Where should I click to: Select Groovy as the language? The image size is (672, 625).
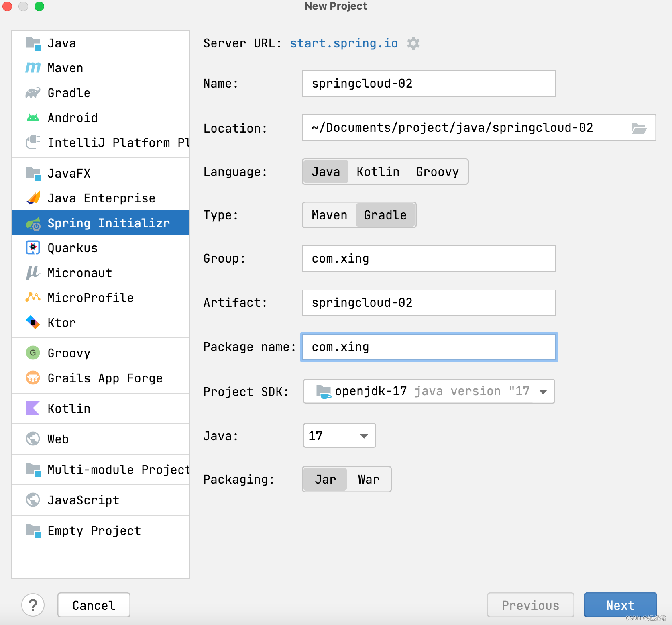pos(437,172)
